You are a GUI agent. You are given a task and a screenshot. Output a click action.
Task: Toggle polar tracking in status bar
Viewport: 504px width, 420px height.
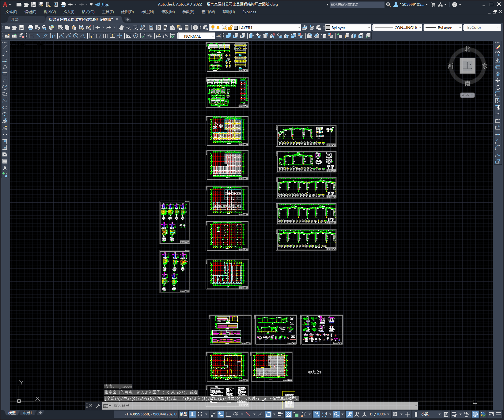(236, 414)
